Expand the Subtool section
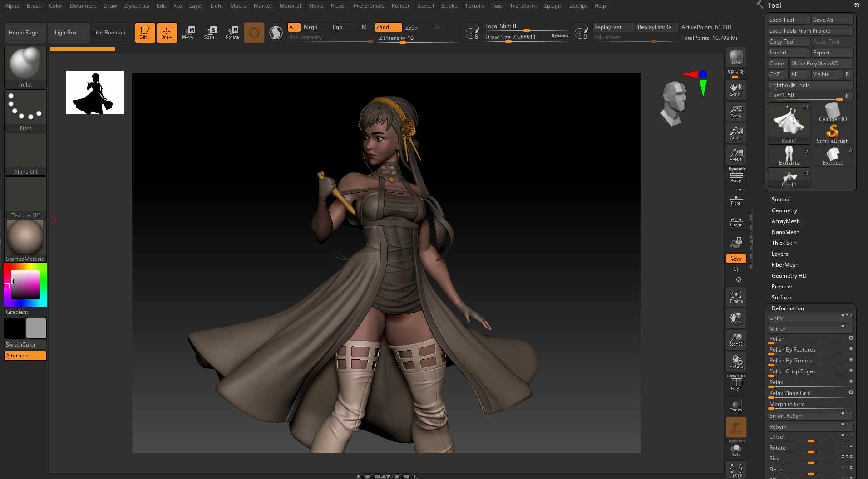 [781, 200]
